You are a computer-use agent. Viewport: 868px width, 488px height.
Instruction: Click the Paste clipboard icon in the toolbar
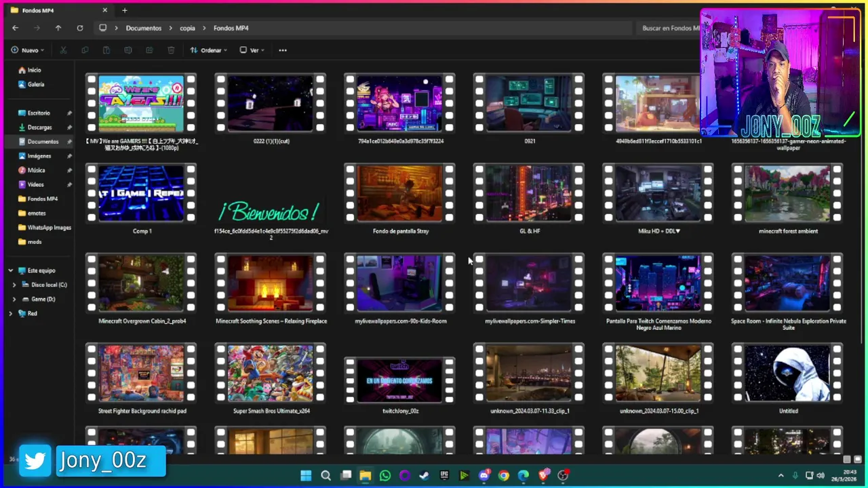(x=106, y=50)
